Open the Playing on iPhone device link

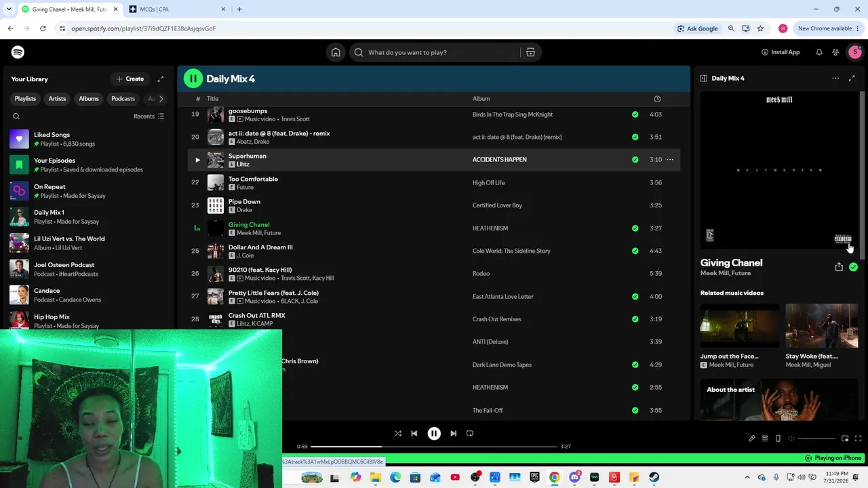click(833, 458)
